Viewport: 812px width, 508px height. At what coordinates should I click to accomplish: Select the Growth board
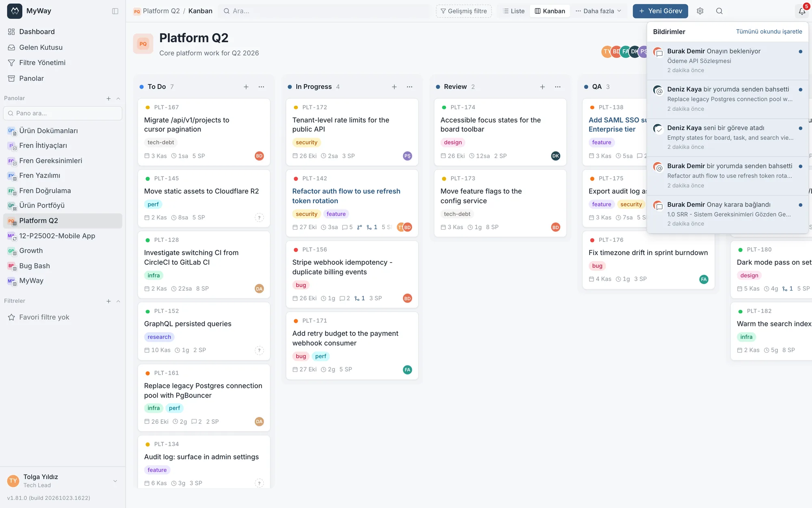(x=63, y=251)
